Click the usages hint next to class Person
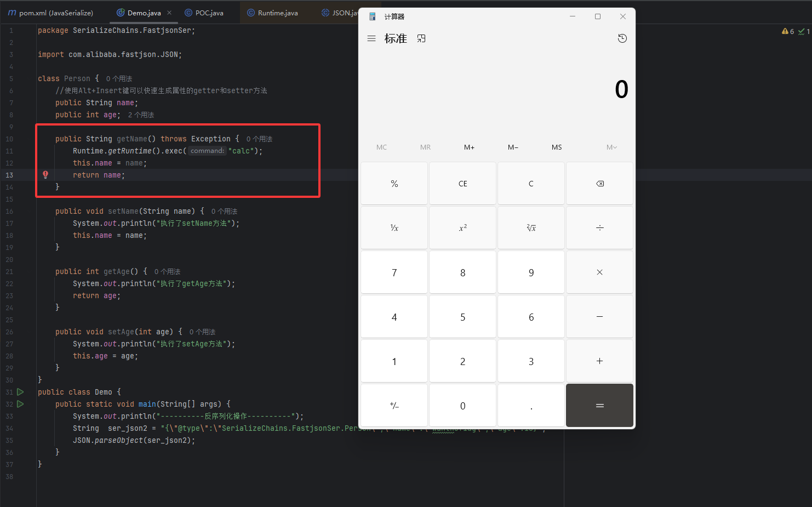This screenshot has width=812, height=507. (x=119, y=78)
